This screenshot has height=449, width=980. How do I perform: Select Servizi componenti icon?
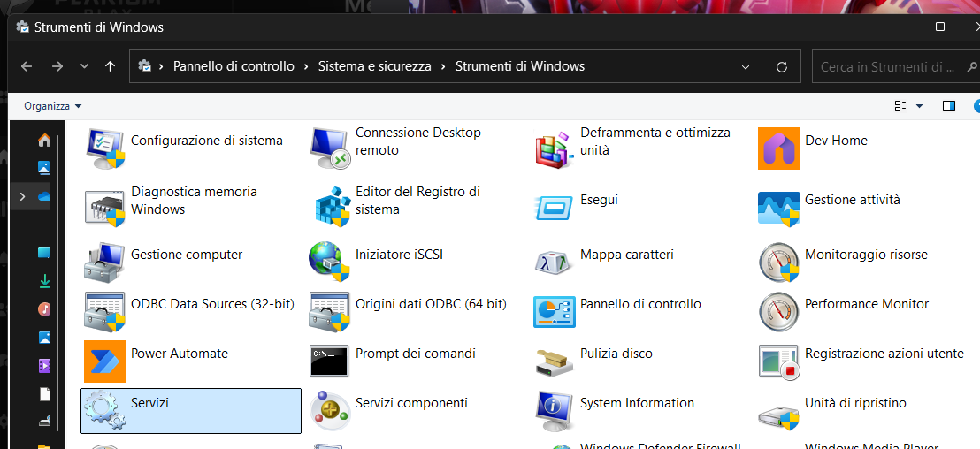pyautogui.click(x=329, y=410)
